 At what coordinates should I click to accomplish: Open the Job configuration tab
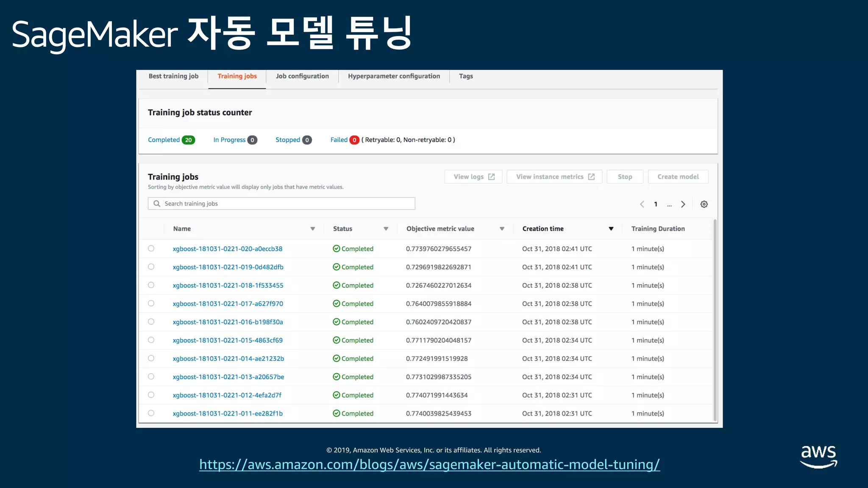pyautogui.click(x=302, y=76)
